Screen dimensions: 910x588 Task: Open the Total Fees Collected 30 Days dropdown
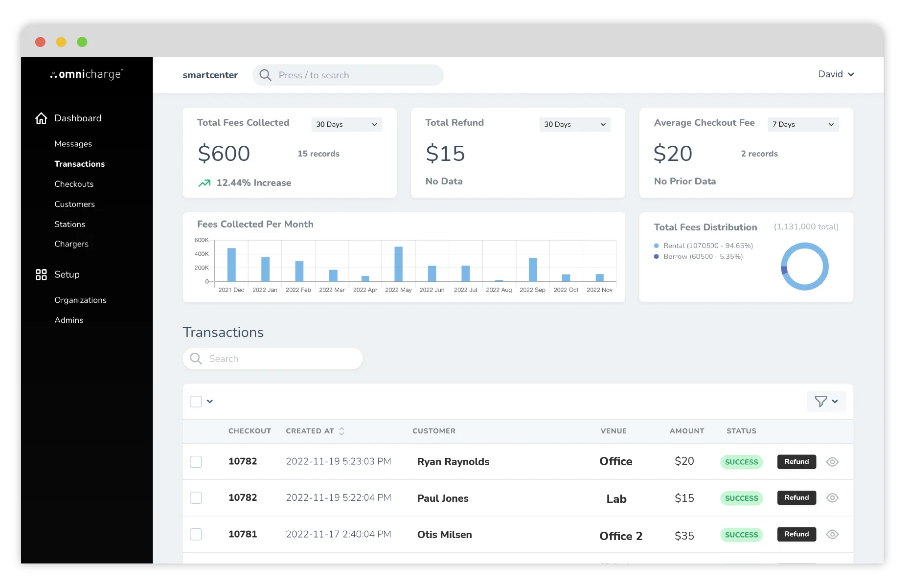346,125
